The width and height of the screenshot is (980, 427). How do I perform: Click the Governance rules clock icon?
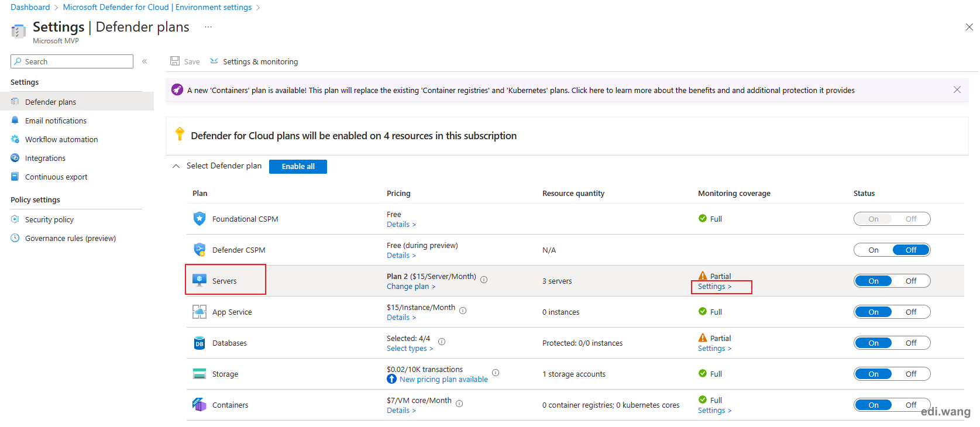pyautogui.click(x=15, y=238)
